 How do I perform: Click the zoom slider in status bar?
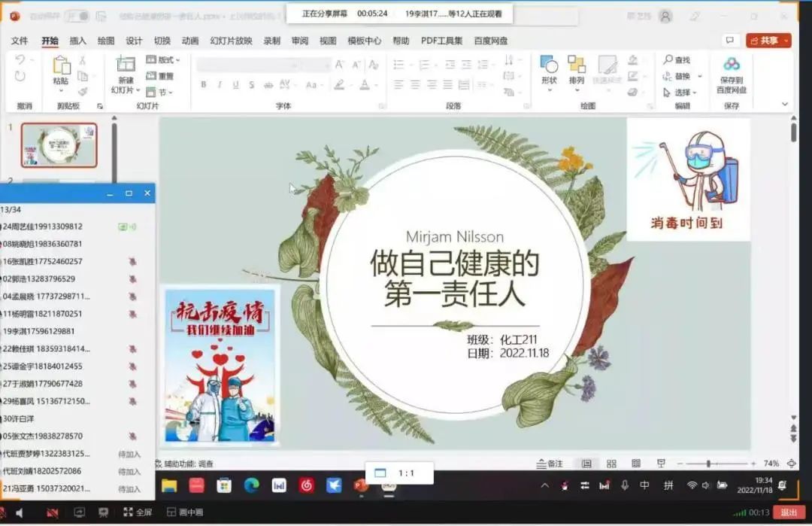708,464
